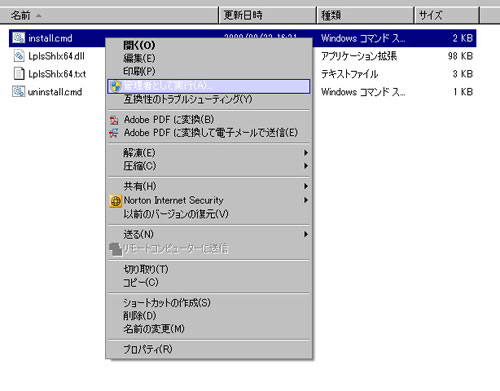Click the テキストファイル type cell

pyautogui.click(x=349, y=74)
